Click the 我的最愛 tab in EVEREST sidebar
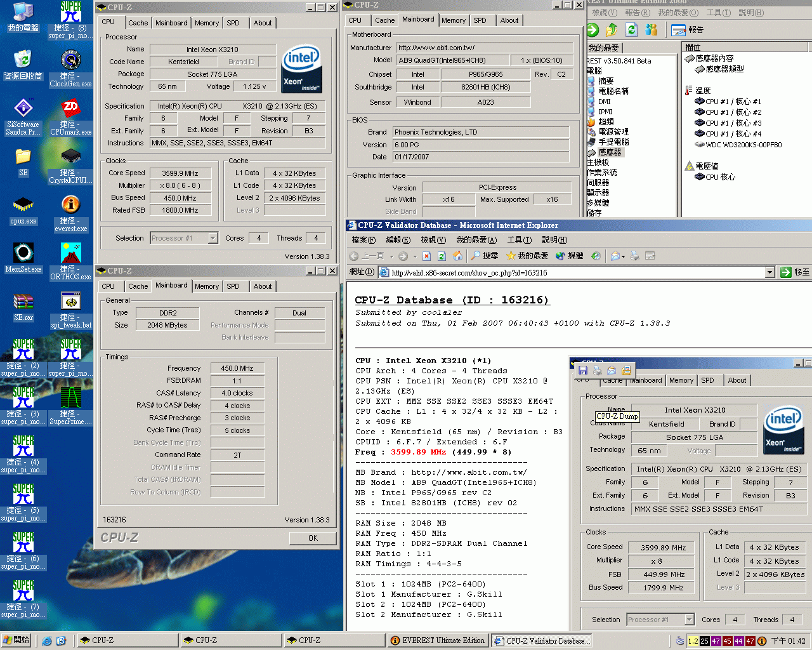This screenshot has width=812, height=650. click(x=603, y=48)
